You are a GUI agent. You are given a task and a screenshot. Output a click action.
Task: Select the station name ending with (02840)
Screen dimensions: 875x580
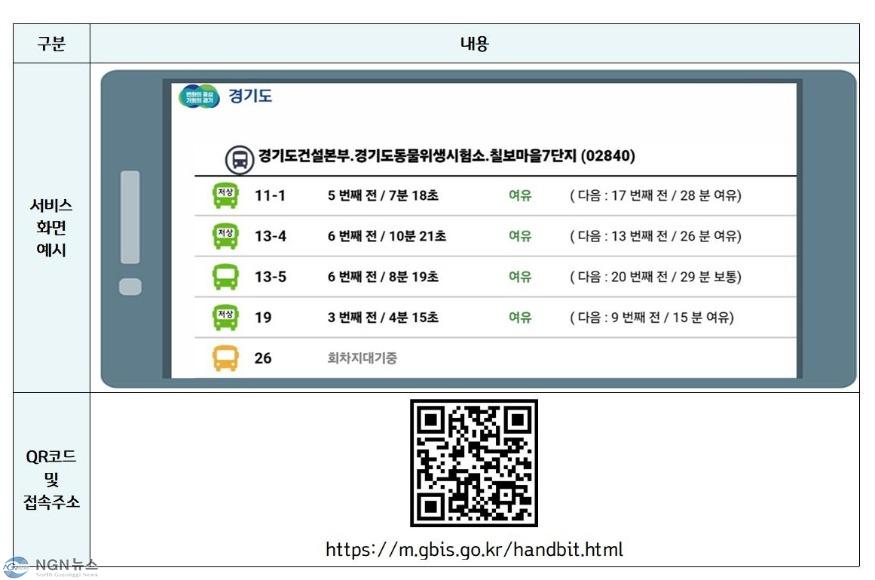446,156
